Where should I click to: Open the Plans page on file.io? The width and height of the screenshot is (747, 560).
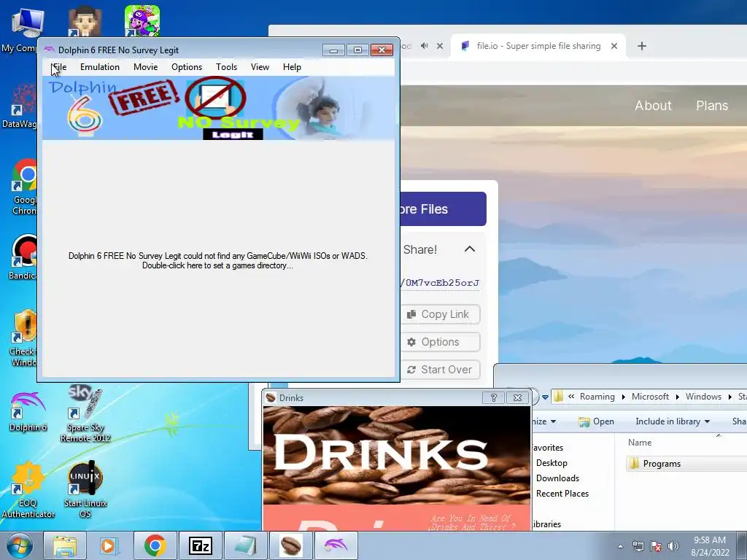[712, 105]
